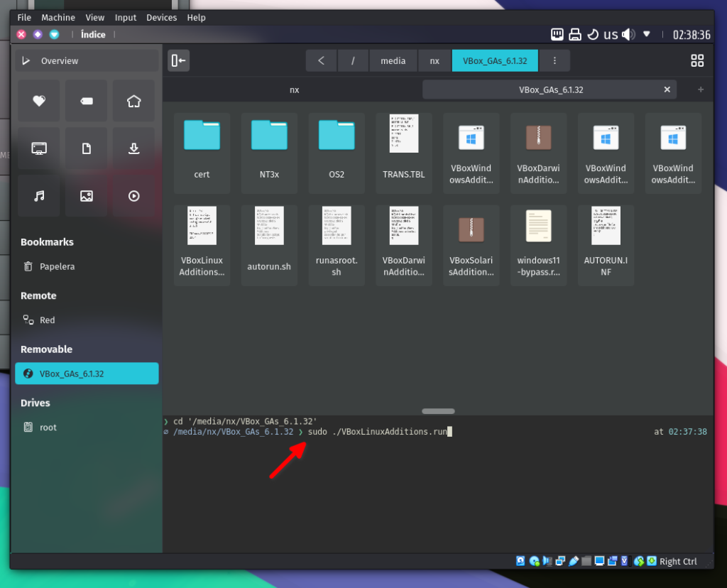Click the printer tray icon
Screen dimensions: 727x588
click(575, 34)
